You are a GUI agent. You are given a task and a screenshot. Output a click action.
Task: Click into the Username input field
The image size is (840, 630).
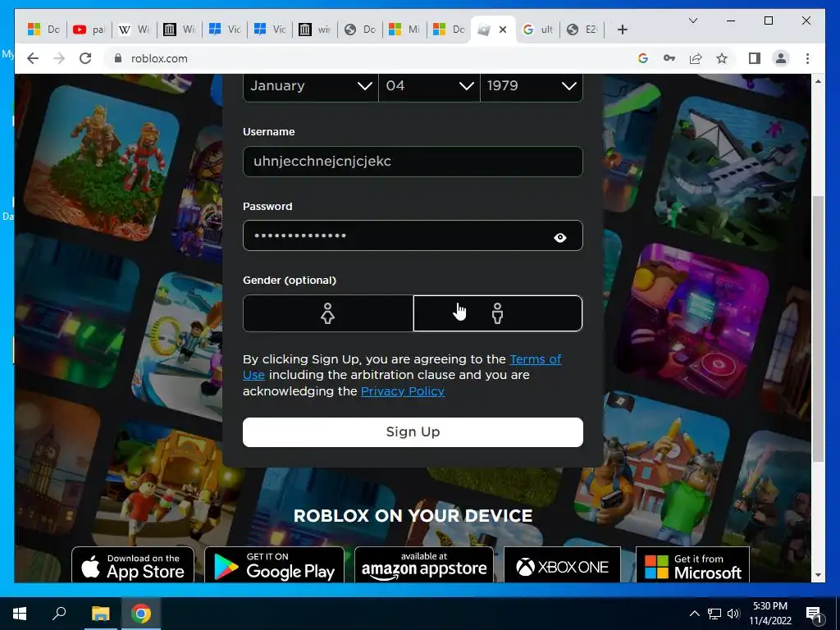(x=413, y=162)
